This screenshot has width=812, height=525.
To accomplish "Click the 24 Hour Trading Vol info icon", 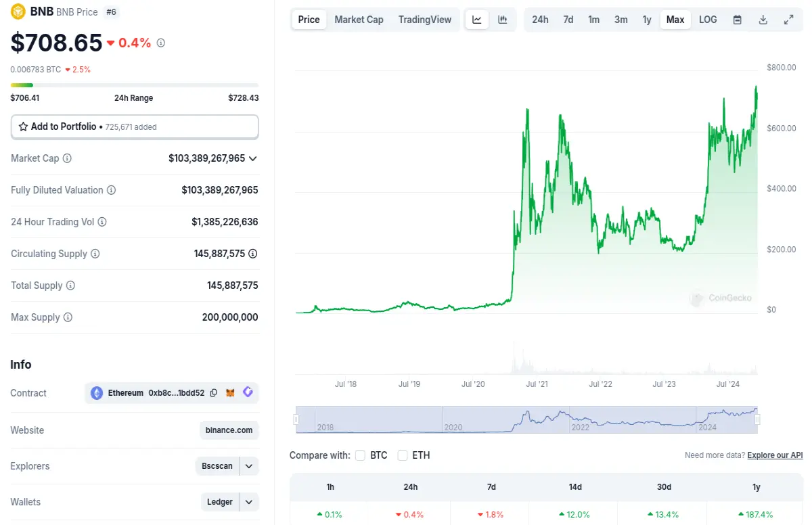I will (102, 222).
